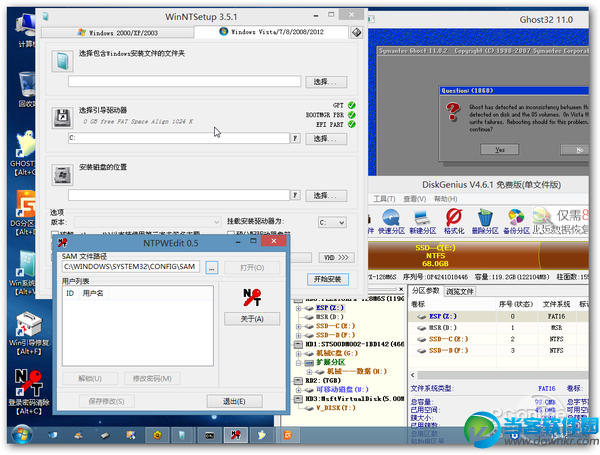
Task: Click the install drive location input field
Action: (179, 195)
